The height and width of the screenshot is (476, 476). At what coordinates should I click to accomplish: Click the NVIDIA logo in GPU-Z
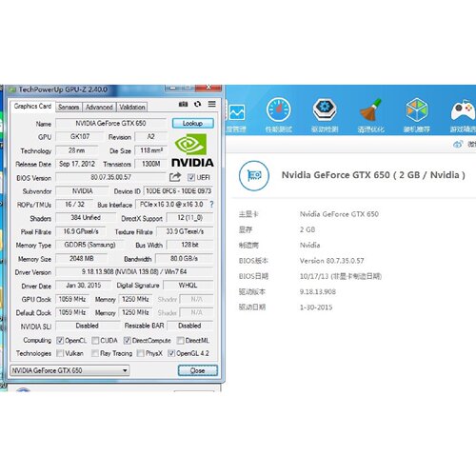pos(192,150)
